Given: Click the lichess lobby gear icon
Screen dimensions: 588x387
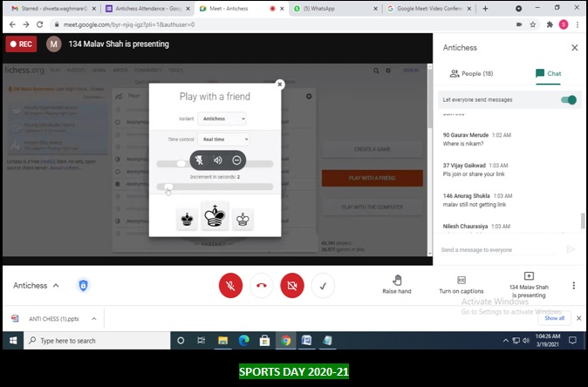Looking at the screenshot, I should click(x=309, y=96).
